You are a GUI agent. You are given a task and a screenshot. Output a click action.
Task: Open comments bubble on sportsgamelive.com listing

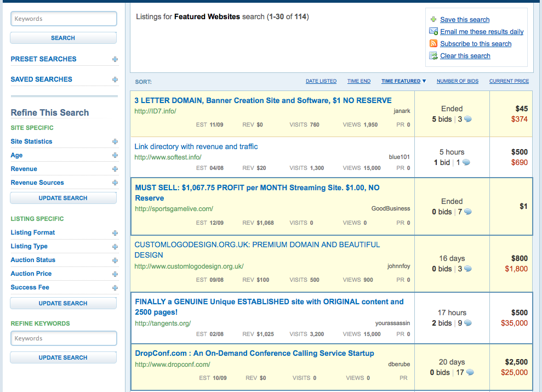[x=467, y=212]
